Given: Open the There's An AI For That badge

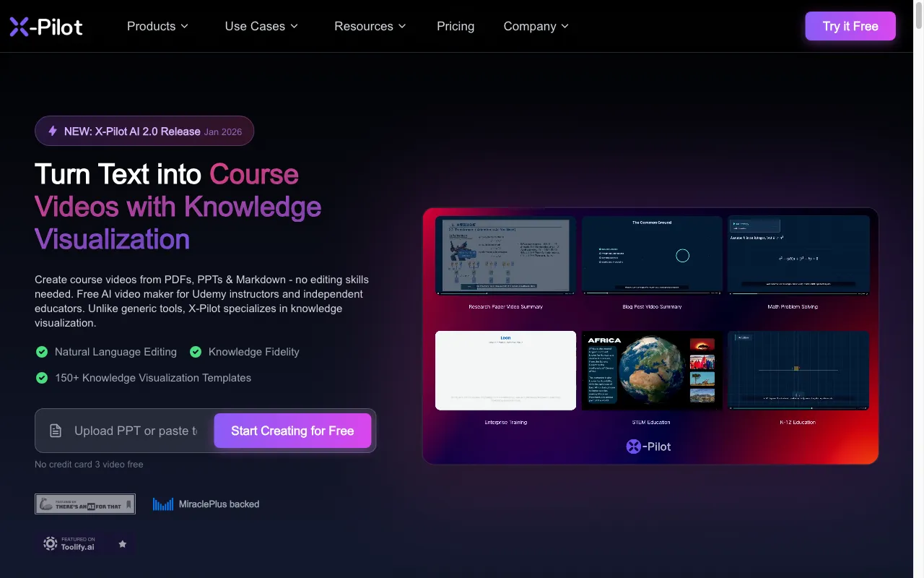Looking at the screenshot, I should pos(85,504).
